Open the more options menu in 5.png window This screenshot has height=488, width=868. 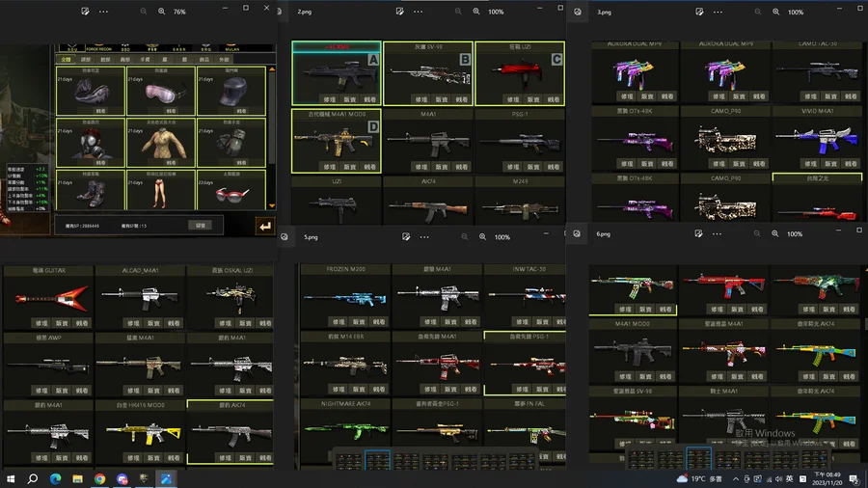tap(431, 236)
